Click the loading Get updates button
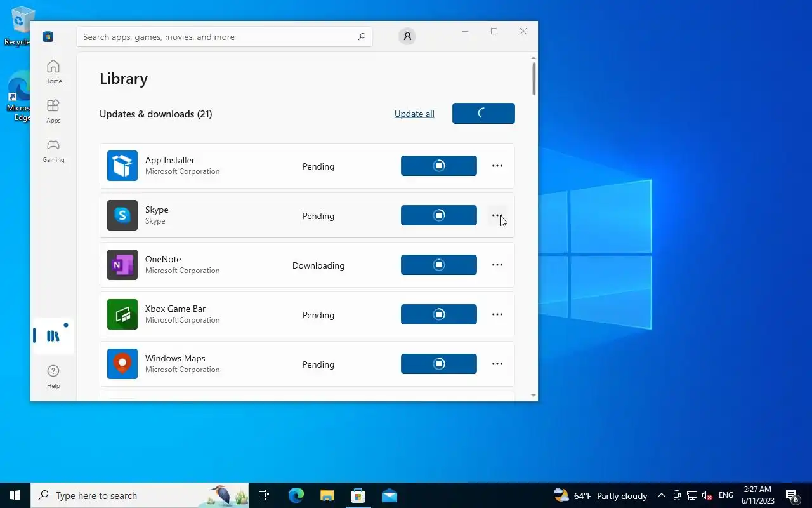The width and height of the screenshot is (812, 508). point(483,113)
